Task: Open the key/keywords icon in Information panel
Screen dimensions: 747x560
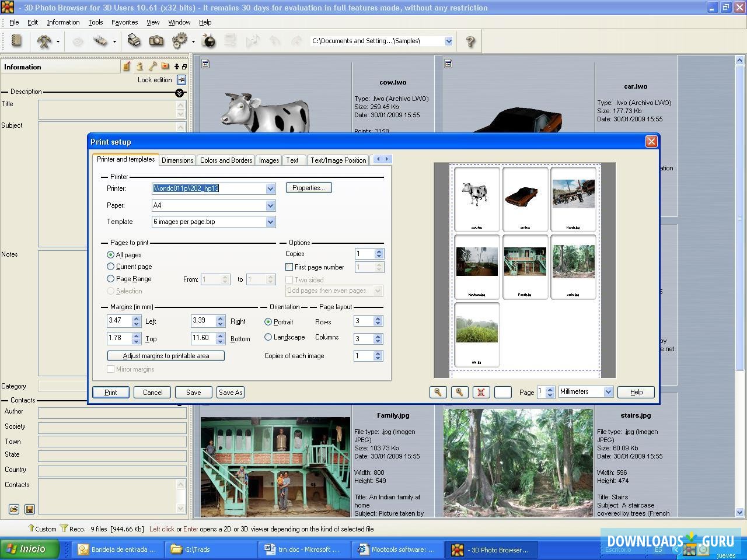Action: click(153, 66)
